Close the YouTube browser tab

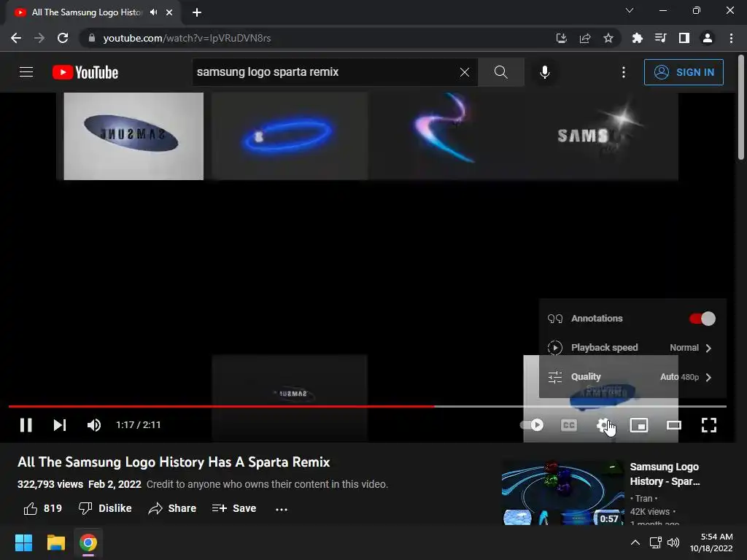[x=169, y=12]
